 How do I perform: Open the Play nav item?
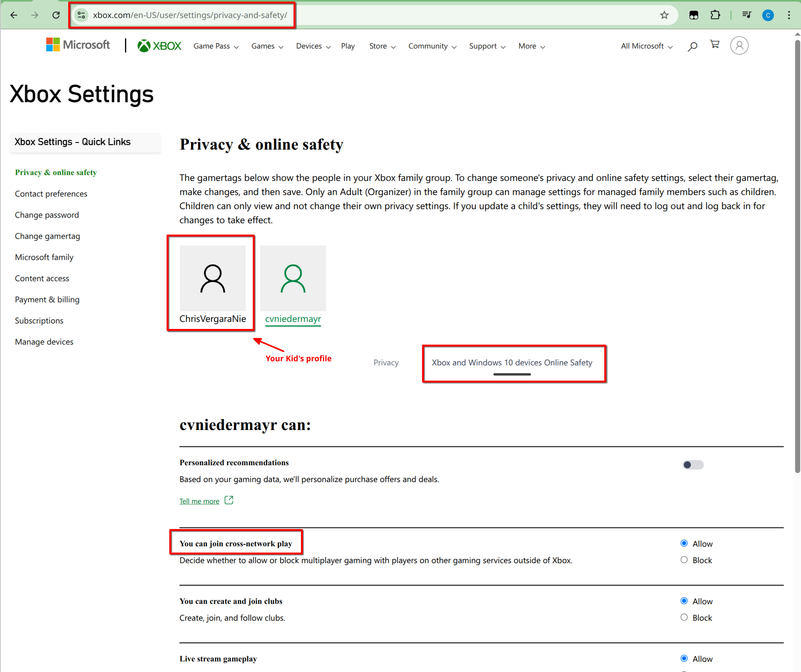pos(348,46)
